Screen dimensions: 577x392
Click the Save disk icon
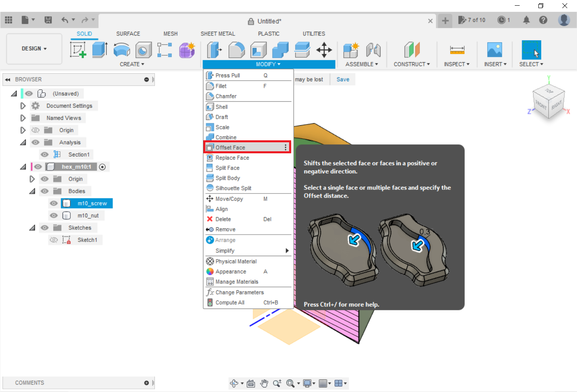48,20
